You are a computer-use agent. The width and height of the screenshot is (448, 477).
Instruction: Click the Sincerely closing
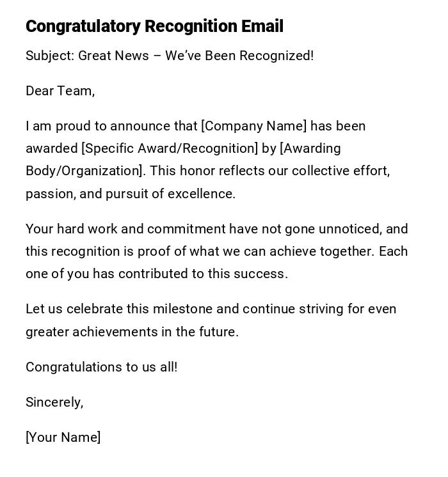[54, 402]
